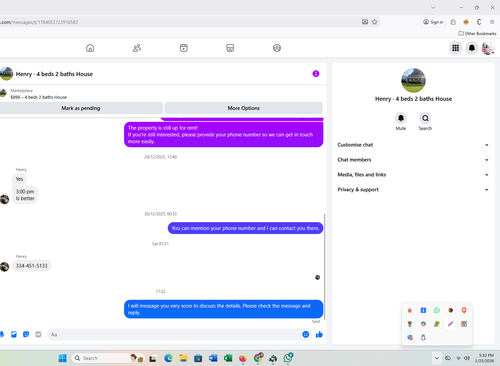The image size is (500, 366).
Task: Click the browser Sign in button
Action: coord(433,22)
